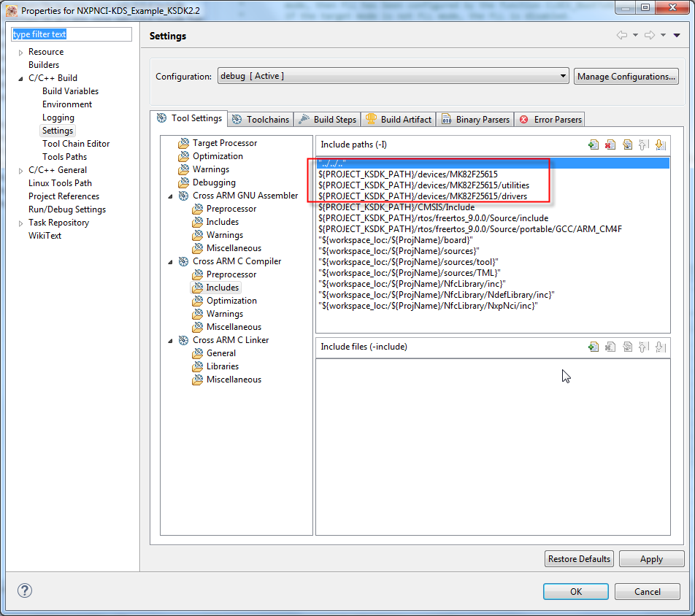Screen dimensions: 695x616
Task: Edit selected include path entry
Action: pyautogui.click(x=627, y=145)
